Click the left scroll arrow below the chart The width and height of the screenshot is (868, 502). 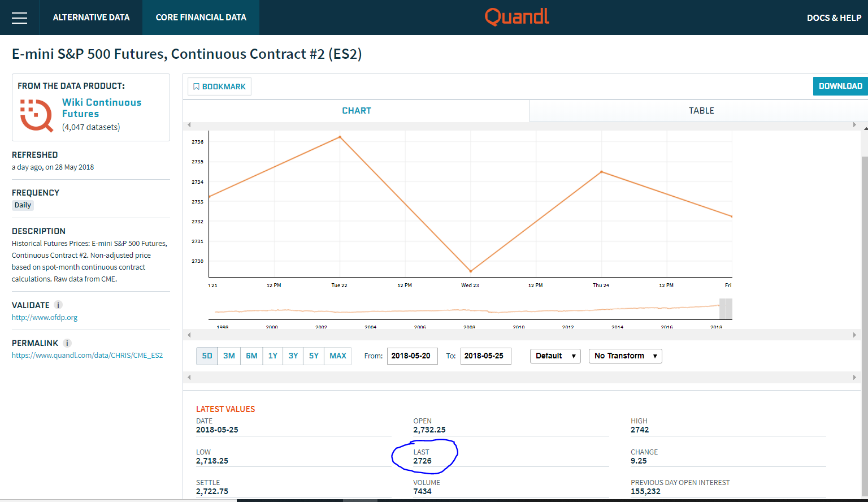coord(189,335)
